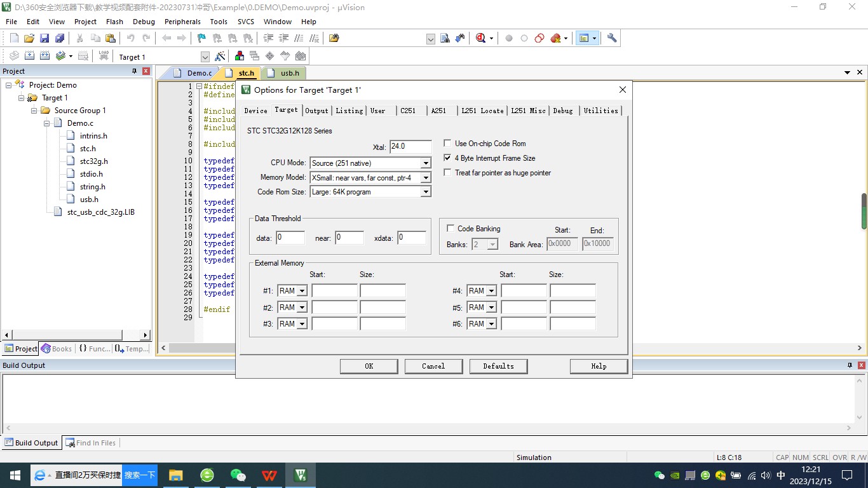Click the Select Software Packs icon
The image size is (868, 488).
285,56
